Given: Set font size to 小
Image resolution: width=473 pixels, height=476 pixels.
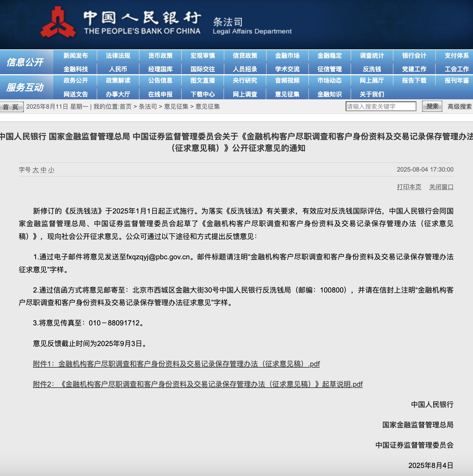Looking at the screenshot, I should 51,170.
